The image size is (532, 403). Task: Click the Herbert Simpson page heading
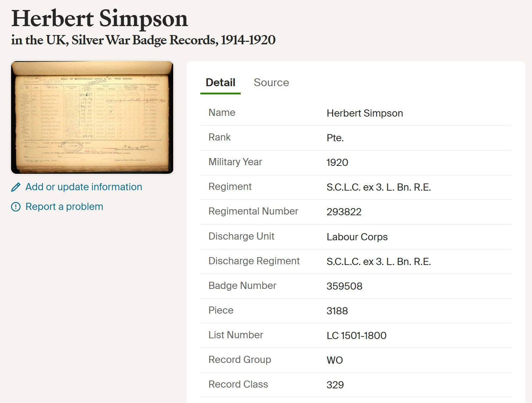tap(99, 19)
